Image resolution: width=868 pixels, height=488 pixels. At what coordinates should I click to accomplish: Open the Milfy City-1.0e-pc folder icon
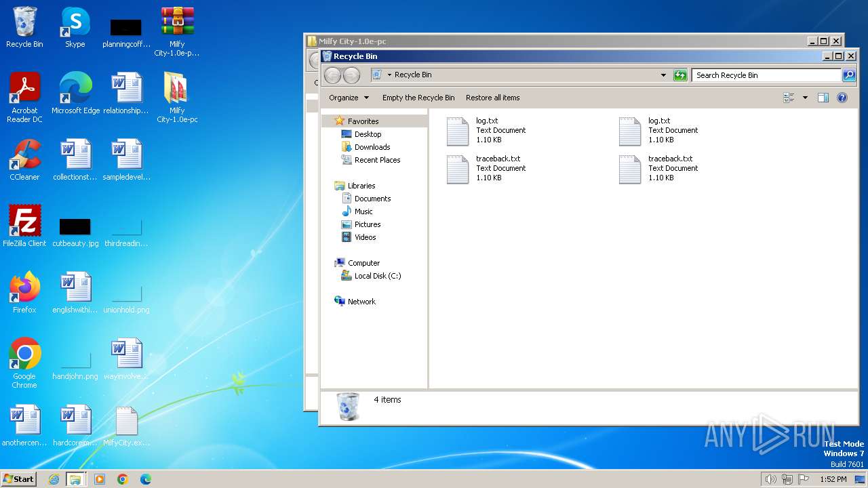point(177,98)
